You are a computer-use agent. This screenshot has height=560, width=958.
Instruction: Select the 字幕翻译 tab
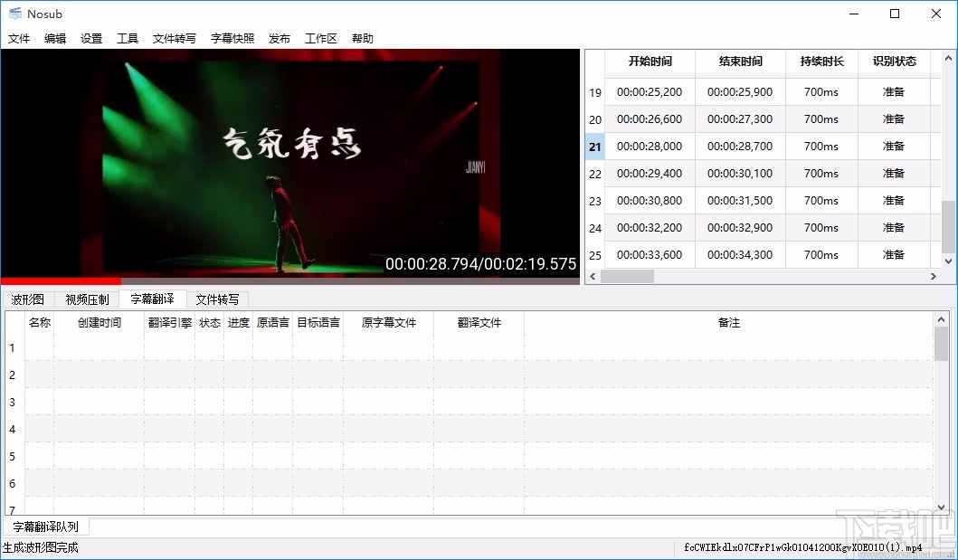coord(152,298)
